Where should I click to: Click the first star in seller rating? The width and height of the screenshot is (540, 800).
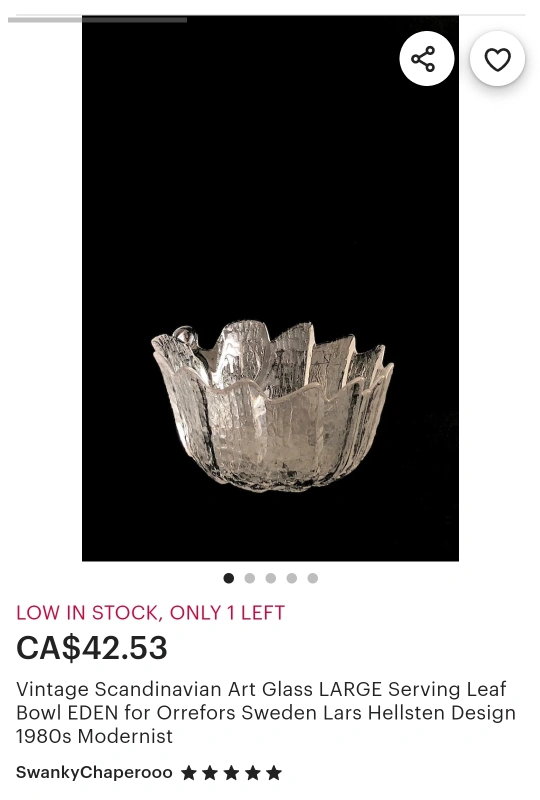click(189, 773)
